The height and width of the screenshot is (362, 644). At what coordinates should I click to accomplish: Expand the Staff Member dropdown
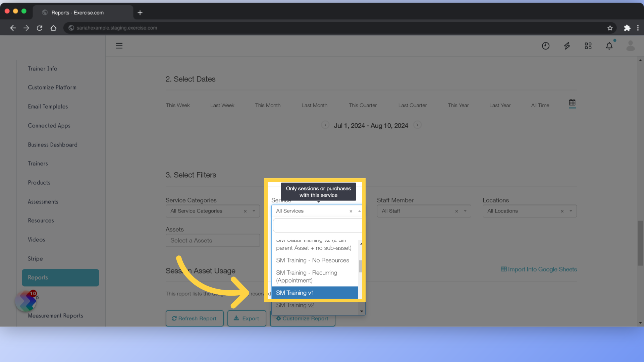tap(465, 211)
